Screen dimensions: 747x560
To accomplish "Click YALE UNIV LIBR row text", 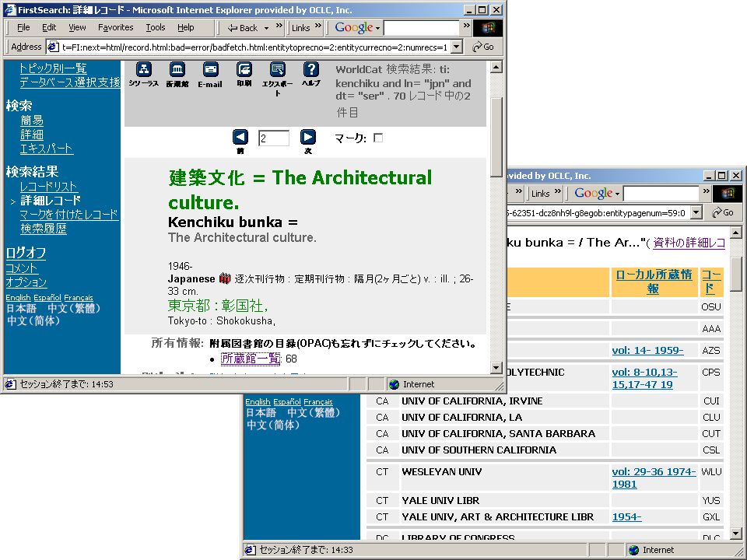I will [440, 500].
